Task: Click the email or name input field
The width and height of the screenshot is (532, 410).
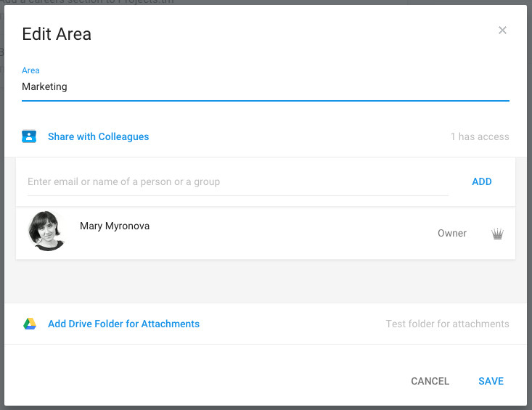Action: click(238, 181)
